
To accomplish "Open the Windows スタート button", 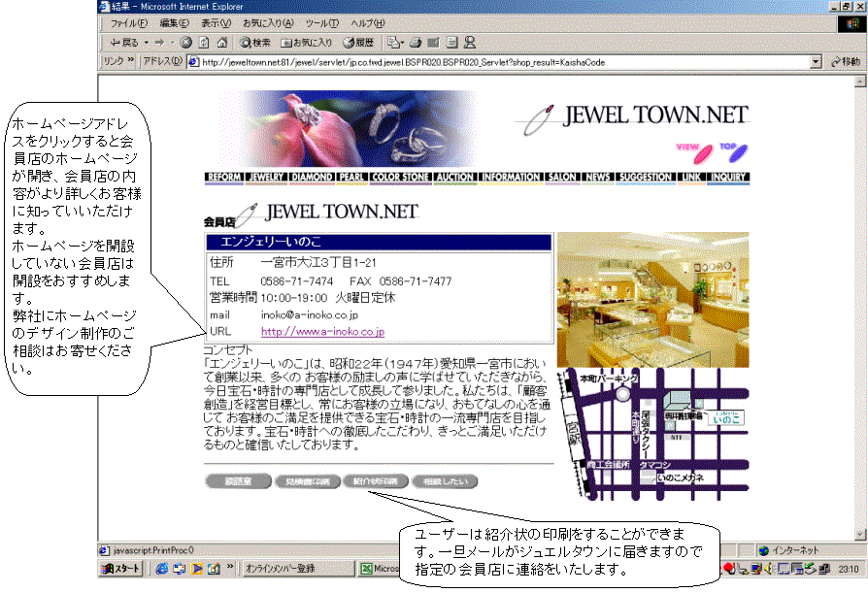I will point(121,568).
